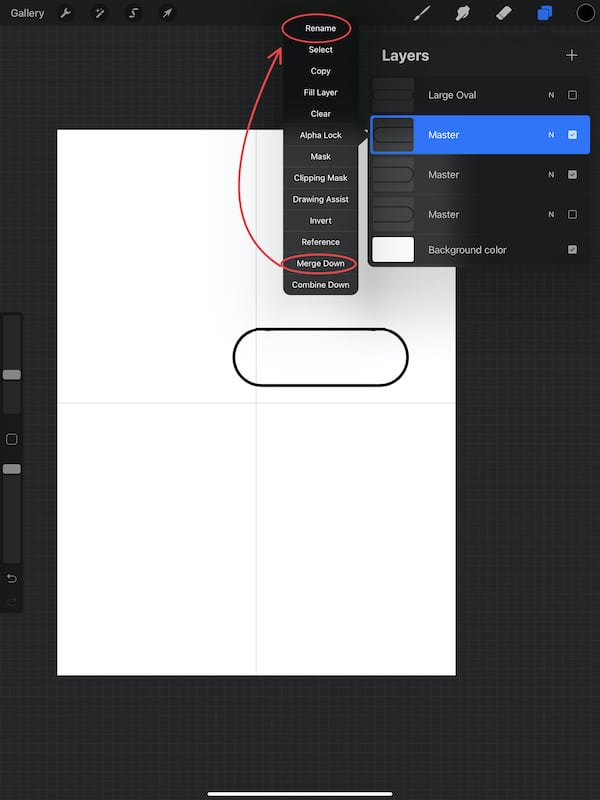Tap the undo arrow in sidebar
600x800 pixels.
pyautogui.click(x=12, y=578)
